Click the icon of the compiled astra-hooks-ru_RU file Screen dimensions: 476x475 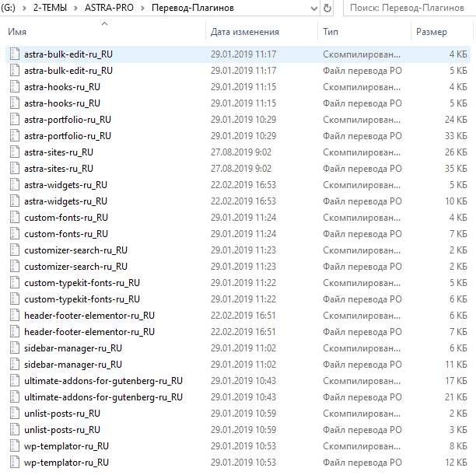[15, 87]
